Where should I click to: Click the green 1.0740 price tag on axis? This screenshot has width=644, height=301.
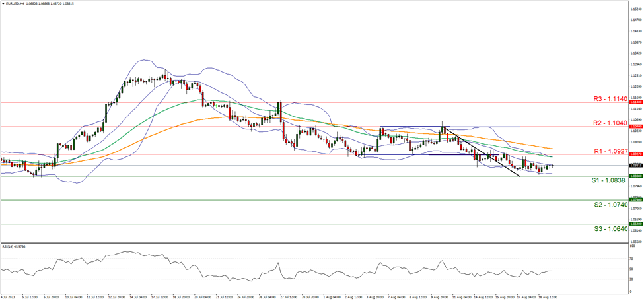635,200
